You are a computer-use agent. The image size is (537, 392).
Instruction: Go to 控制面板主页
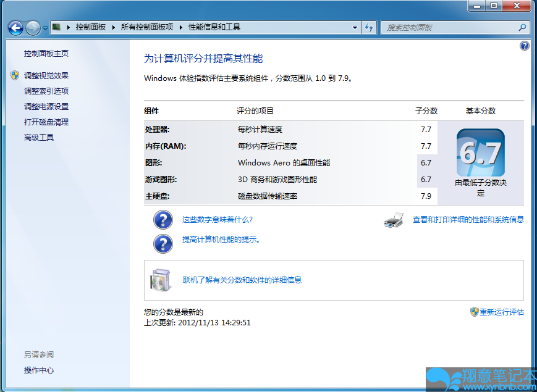[x=46, y=53]
